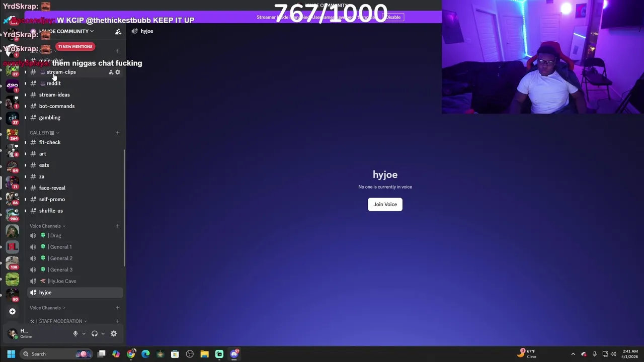Open Google Chrome from the taskbar
The height and width of the screenshot is (362, 644).
(131, 354)
